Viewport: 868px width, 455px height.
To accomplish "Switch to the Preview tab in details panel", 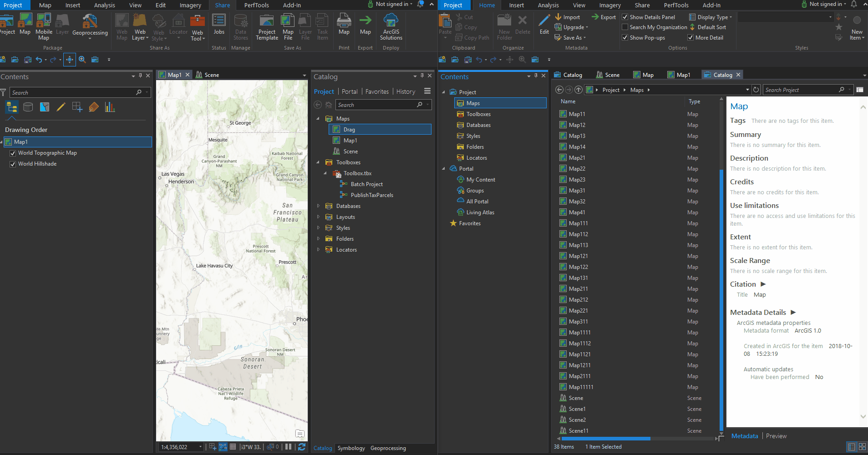I will pyautogui.click(x=776, y=436).
